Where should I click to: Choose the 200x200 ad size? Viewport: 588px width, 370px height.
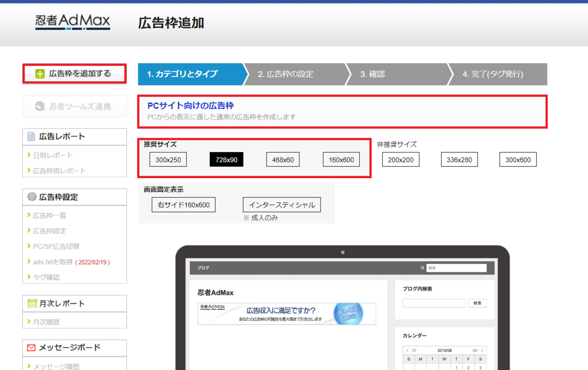[x=401, y=160]
